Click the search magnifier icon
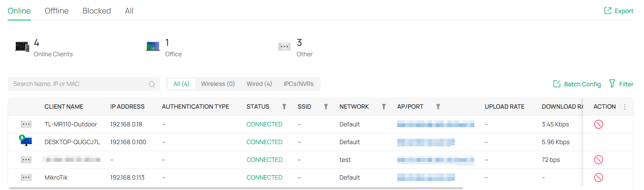The height and width of the screenshot is (190, 644). click(152, 84)
